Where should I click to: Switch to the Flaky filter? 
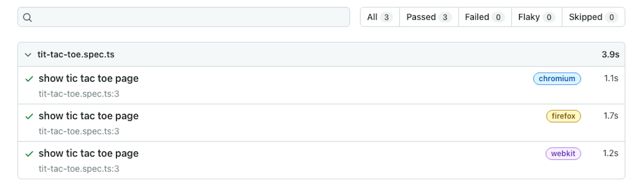tap(537, 17)
